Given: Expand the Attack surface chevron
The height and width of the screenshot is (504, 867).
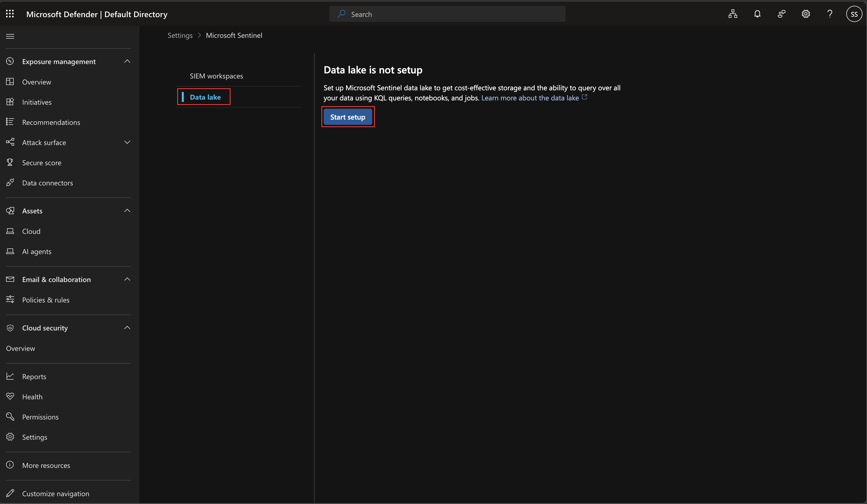Looking at the screenshot, I should tap(127, 142).
